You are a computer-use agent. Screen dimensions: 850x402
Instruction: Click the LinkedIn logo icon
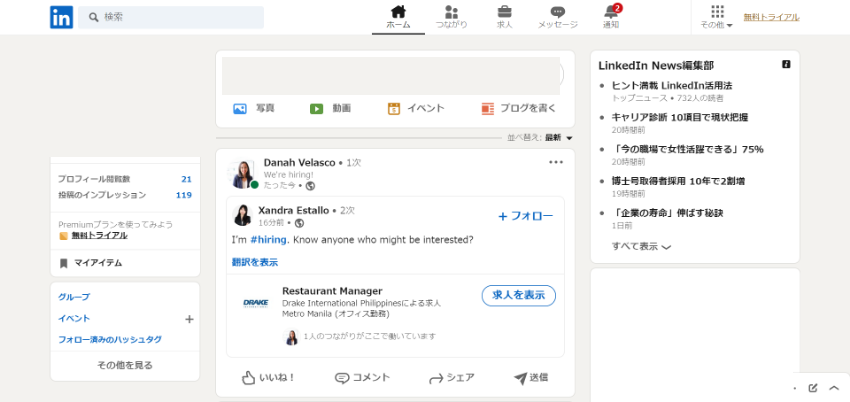(x=61, y=17)
